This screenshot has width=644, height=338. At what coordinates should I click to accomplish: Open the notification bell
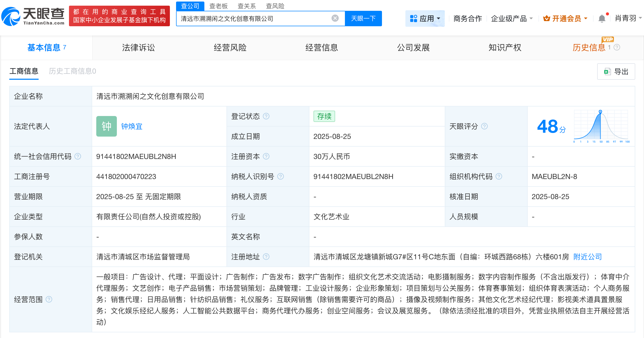tap(602, 18)
